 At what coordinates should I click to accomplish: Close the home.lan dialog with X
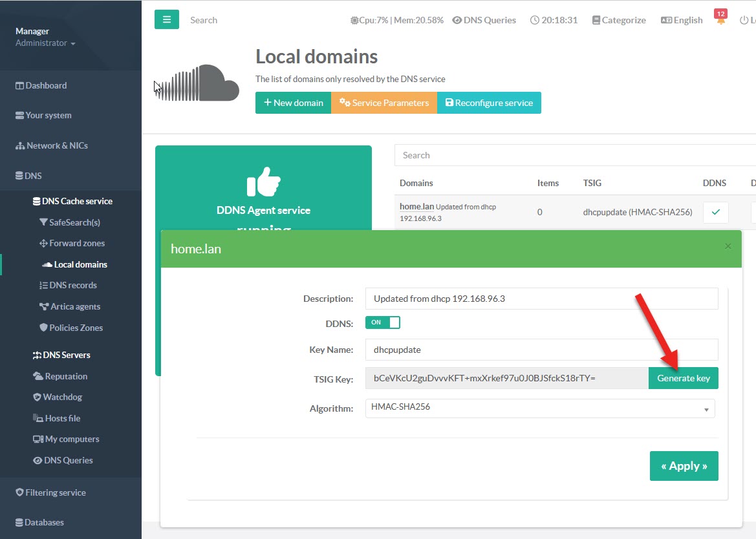click(x=728, y=246)
